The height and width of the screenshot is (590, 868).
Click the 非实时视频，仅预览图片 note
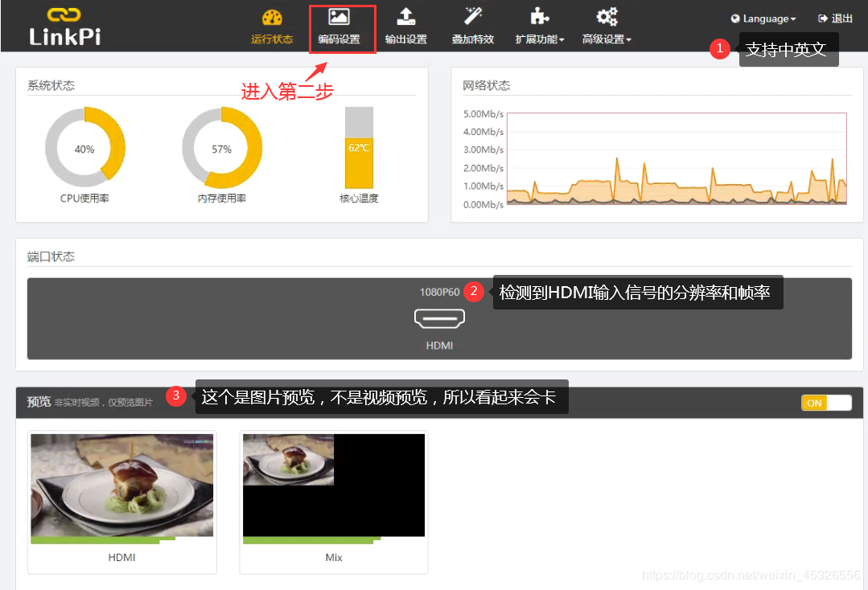(104, 403)
